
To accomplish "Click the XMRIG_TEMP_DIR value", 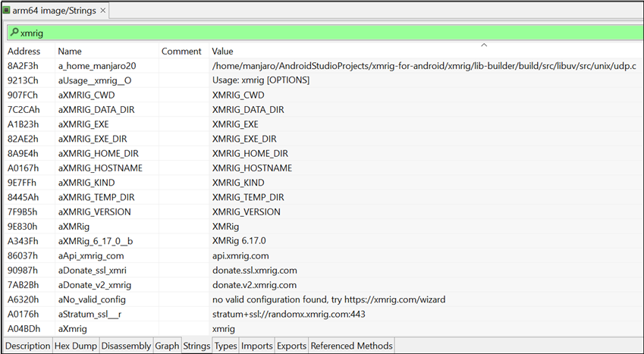I will pyautogui.click(x=248, y=197).
